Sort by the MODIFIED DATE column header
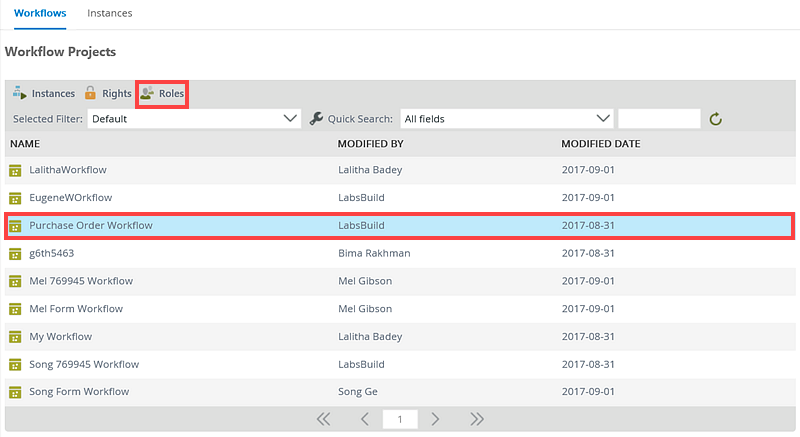The width and height of the screenshot is (800, 437). pos(601,144)
